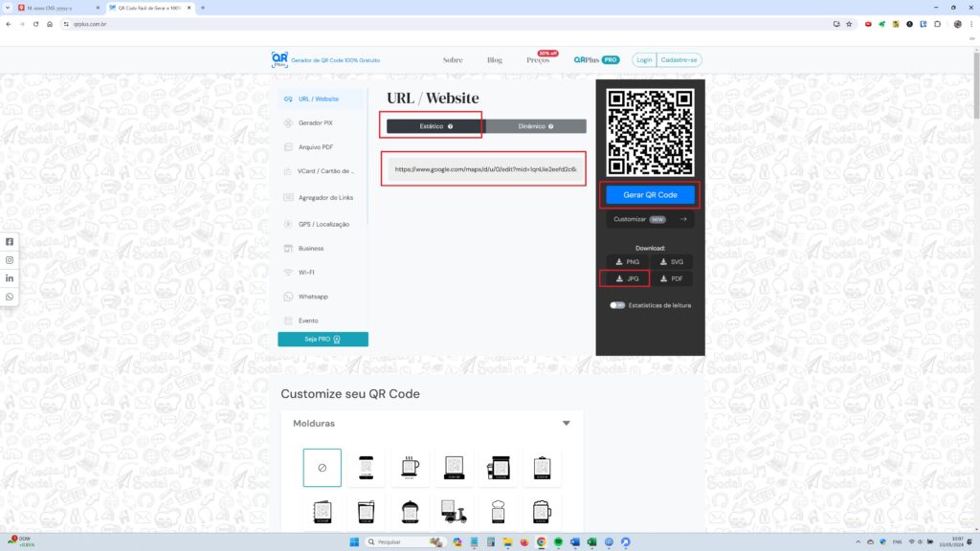Click the generated QR code image

coord(650,132)
